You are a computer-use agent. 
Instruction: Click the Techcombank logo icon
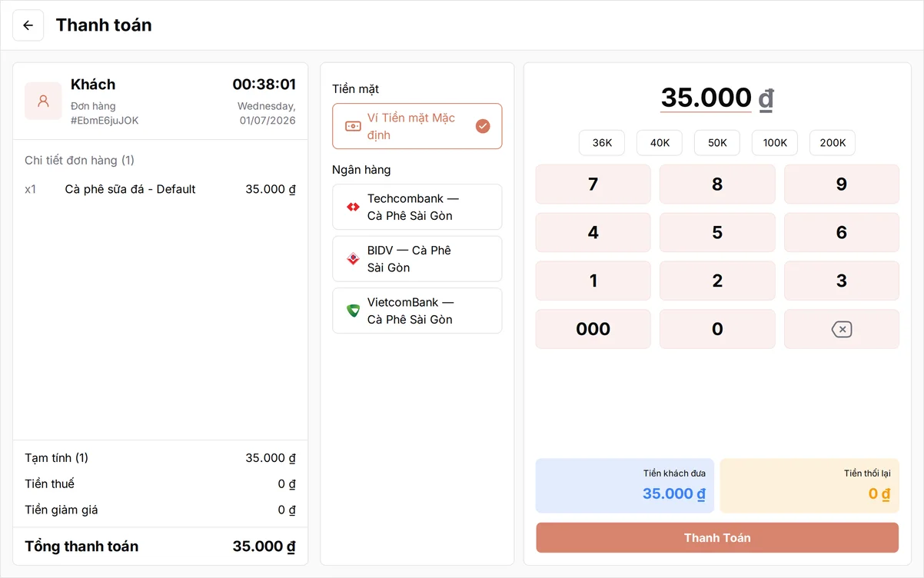(353, 207)
